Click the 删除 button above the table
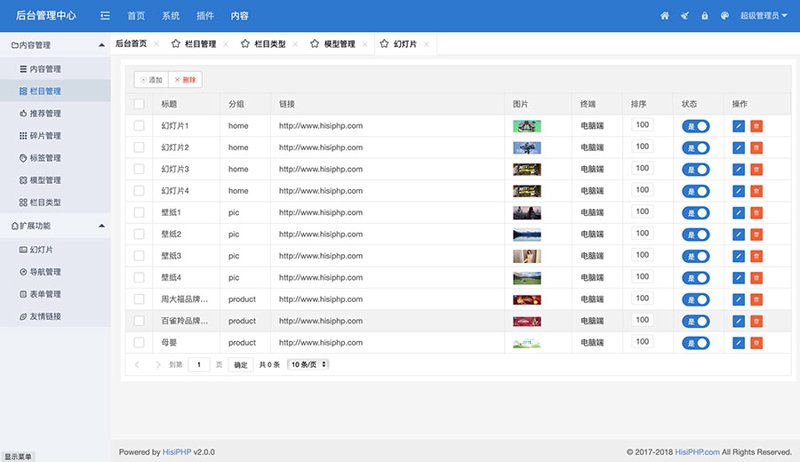 pos(185,80)
